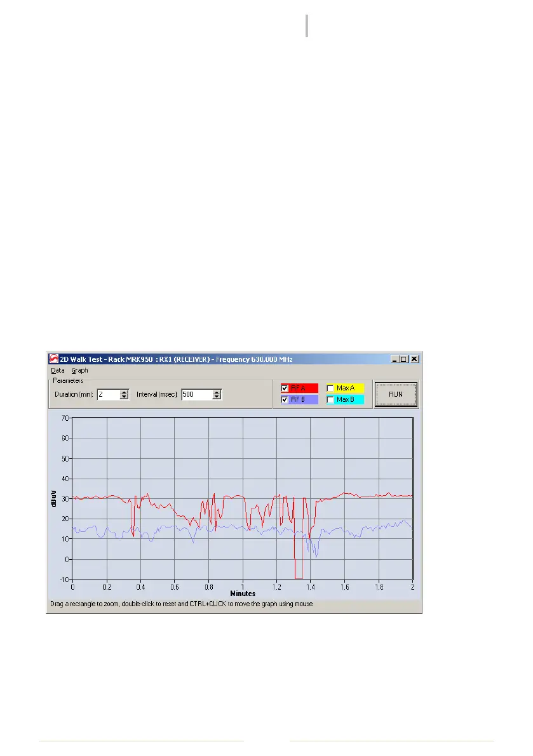Enable the Max A checkbox

(x=330, y=388)
